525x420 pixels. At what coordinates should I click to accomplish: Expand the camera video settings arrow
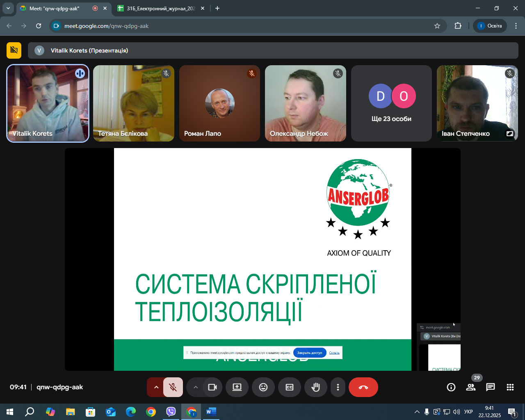coord(196,387)
